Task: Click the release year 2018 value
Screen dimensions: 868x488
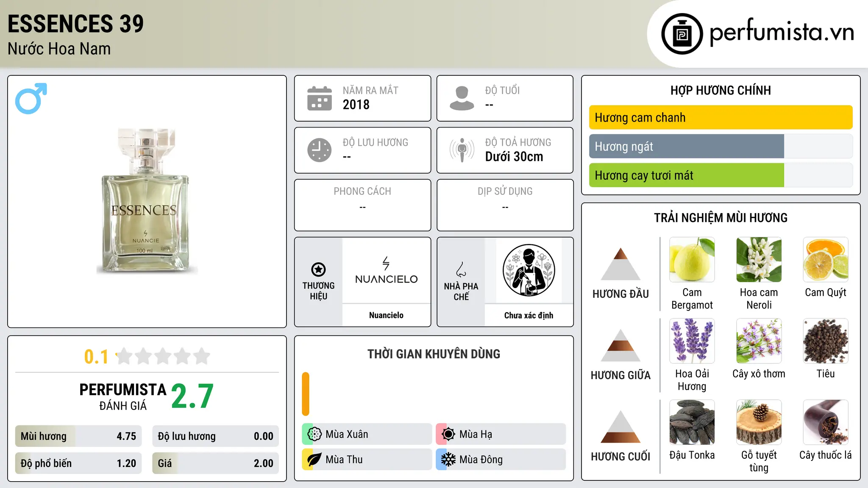Action: [x=356, y=105]
